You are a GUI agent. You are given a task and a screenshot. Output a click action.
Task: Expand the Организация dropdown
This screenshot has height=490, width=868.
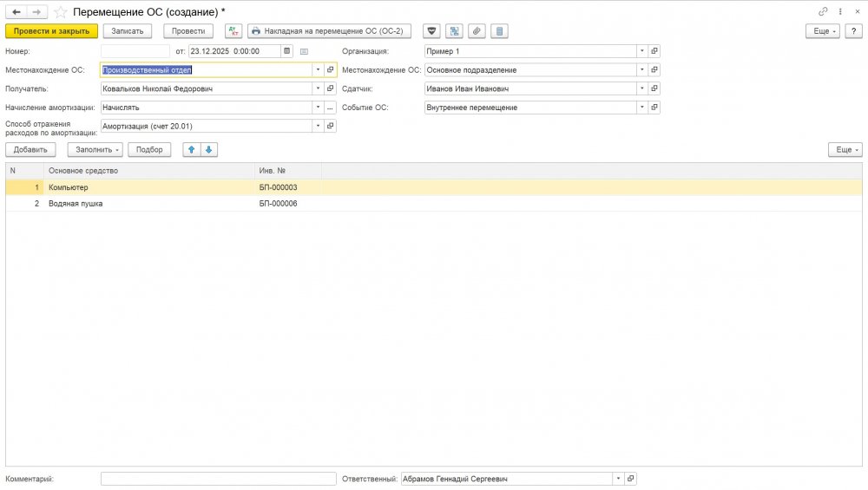click(x=641, y=51)
